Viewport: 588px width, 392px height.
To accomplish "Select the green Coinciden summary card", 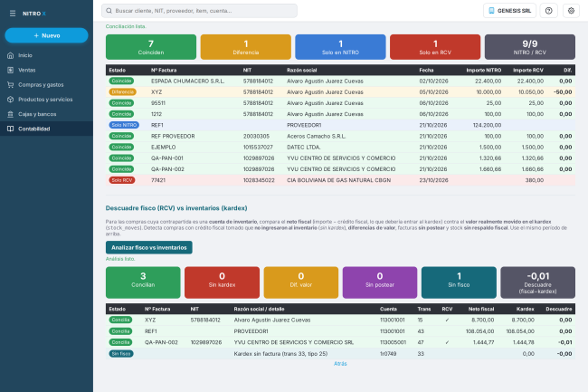I will 151,47.
